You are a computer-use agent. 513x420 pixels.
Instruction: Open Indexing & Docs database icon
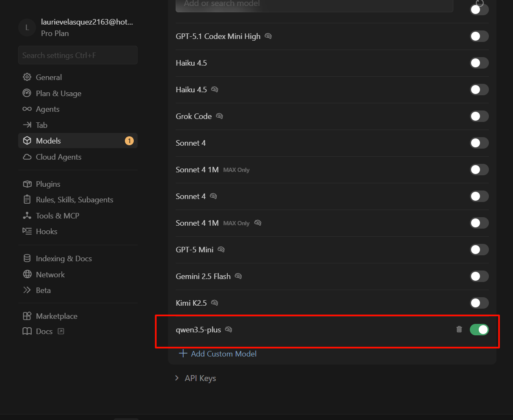27,258
